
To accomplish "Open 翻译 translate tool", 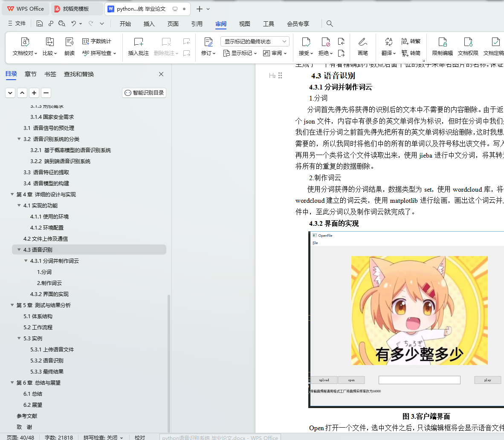I will (388, 47).
